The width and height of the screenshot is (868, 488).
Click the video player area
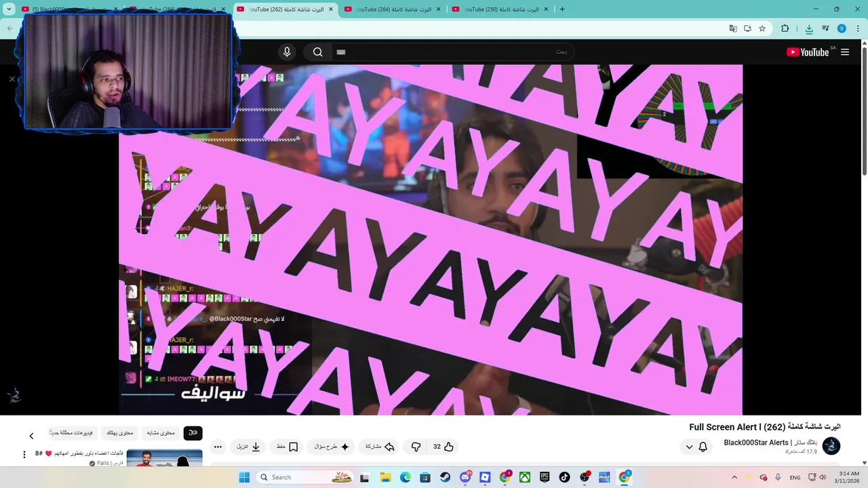click(x=431, y=239)
